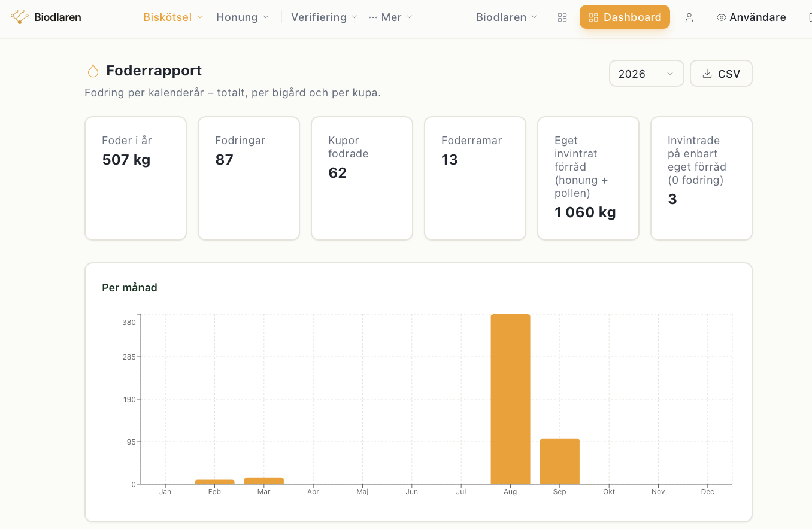Click the Biodlaren brand name
The height and width of the screenshot is (529, 812).
click(x=57, y=17)
